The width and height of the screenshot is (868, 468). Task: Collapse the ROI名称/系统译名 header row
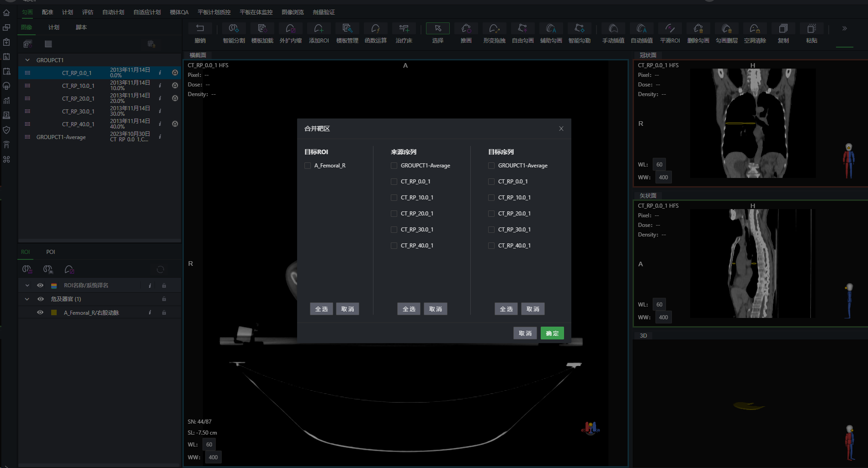[27, 285]
